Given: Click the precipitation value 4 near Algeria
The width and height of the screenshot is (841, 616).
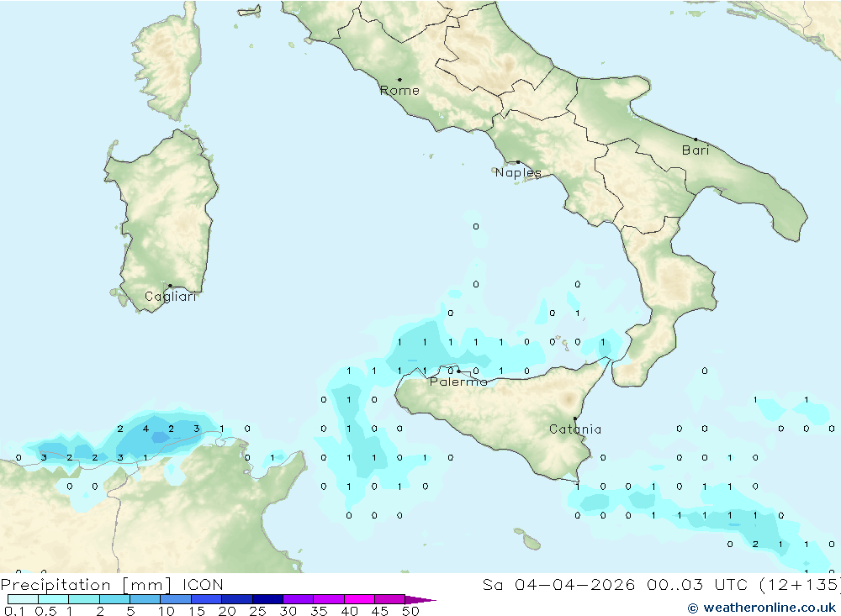Looking at the screenshot, I should [145, 429].
